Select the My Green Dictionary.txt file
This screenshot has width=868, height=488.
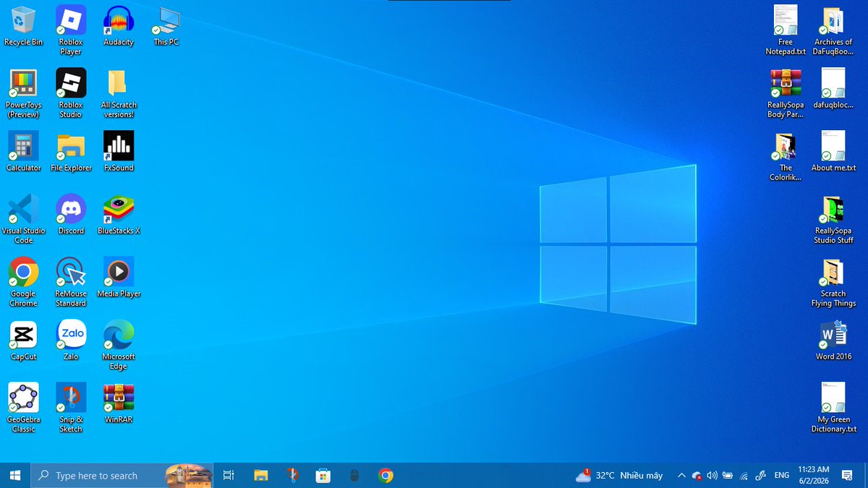833,408
